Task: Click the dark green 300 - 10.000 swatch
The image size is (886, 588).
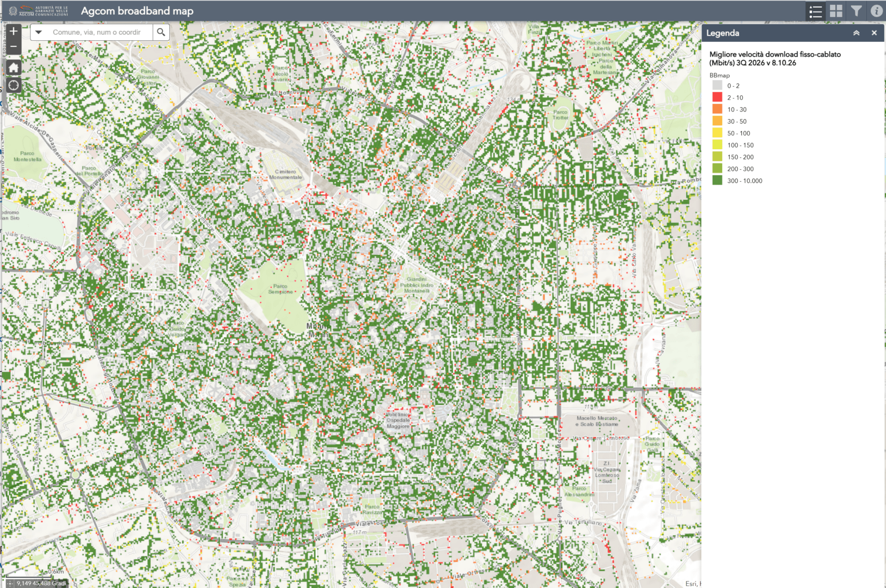Action: [x=717, y=181]
